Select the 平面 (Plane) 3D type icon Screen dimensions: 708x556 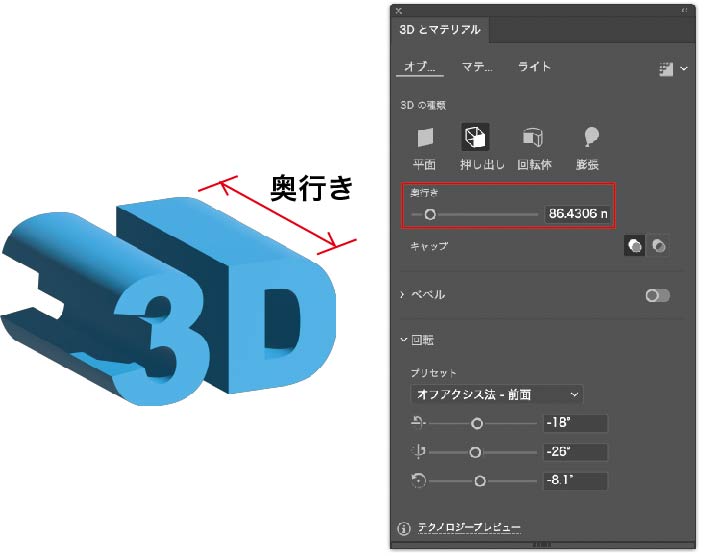(x=425, y=138)
